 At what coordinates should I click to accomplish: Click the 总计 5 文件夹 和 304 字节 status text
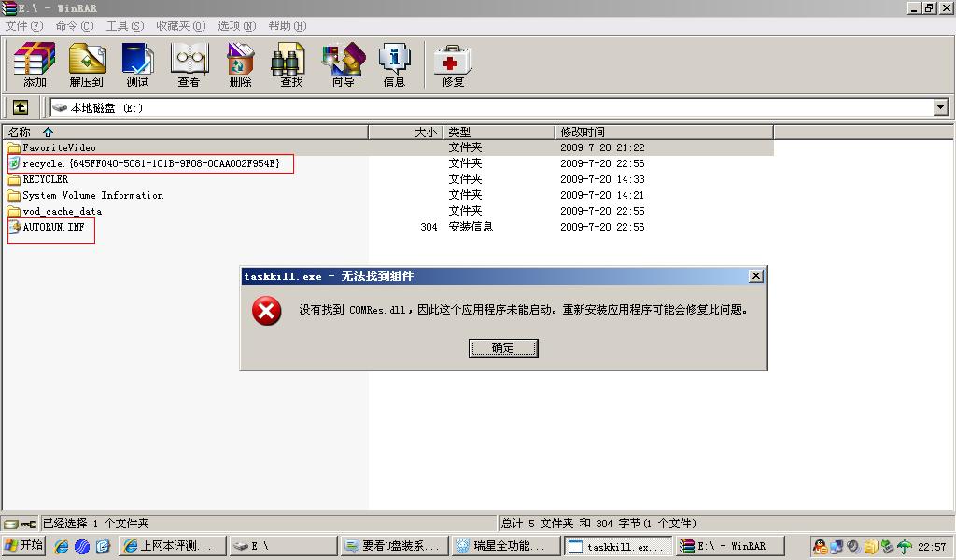pos(598,524)
